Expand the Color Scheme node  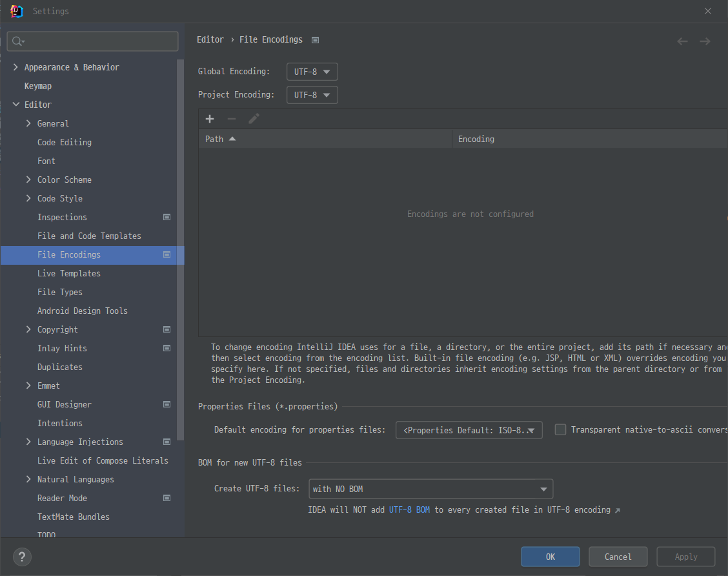tap(28, 180)
